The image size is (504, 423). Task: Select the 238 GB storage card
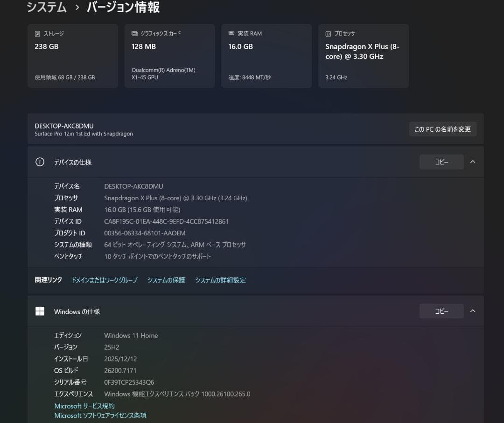click(72, 56)
